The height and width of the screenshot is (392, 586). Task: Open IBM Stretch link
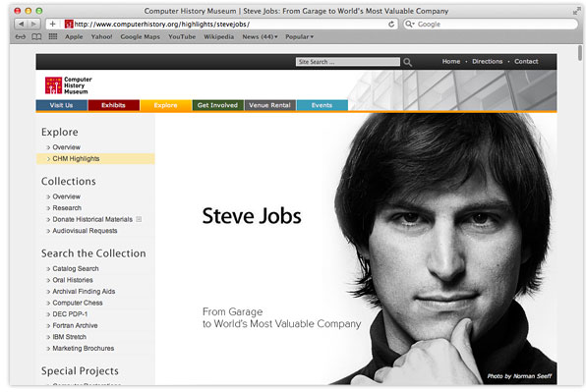pyautogui.click(x=69, y=337)
